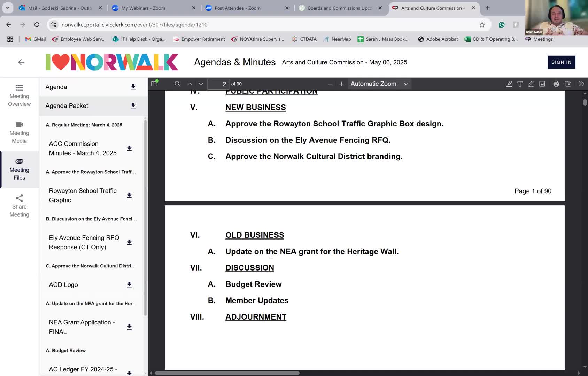
Task: Open the Empower Retirement bookmark
Action: point(199,39)
